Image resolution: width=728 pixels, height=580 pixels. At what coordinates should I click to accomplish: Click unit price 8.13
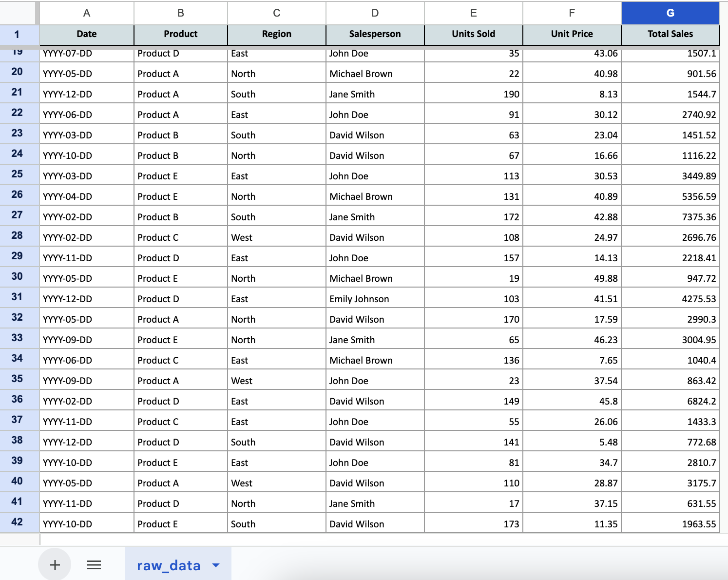pos(572,94)
